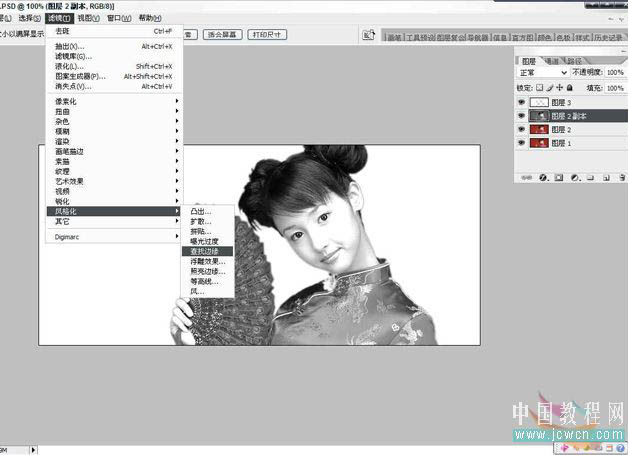Click the link layers icon in Layers panel
This screenshot has width=628, height=455.
(526, 177)
